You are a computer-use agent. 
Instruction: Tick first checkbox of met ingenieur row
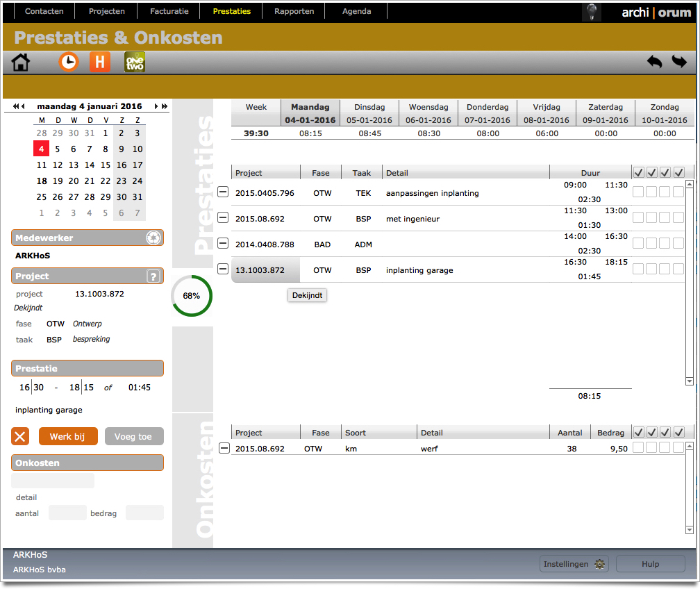pyautogui.click(x=638, y=217)
